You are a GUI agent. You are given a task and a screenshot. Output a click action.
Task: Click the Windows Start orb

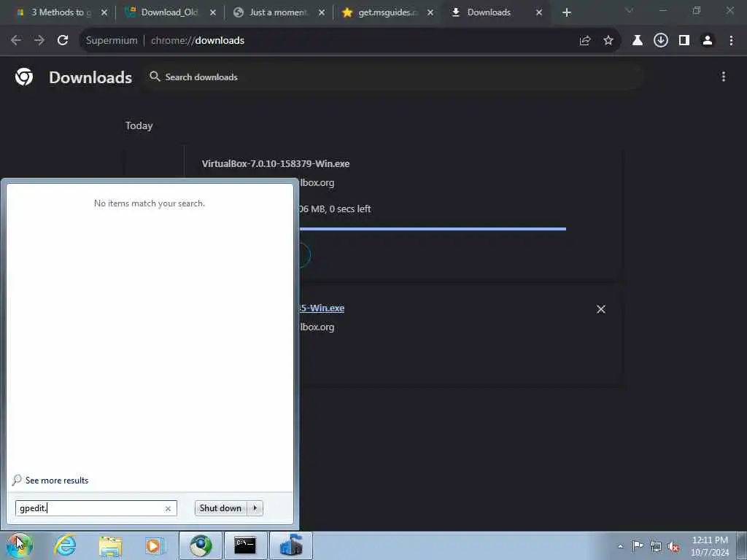pyautogui.click(x=19, y=545)
